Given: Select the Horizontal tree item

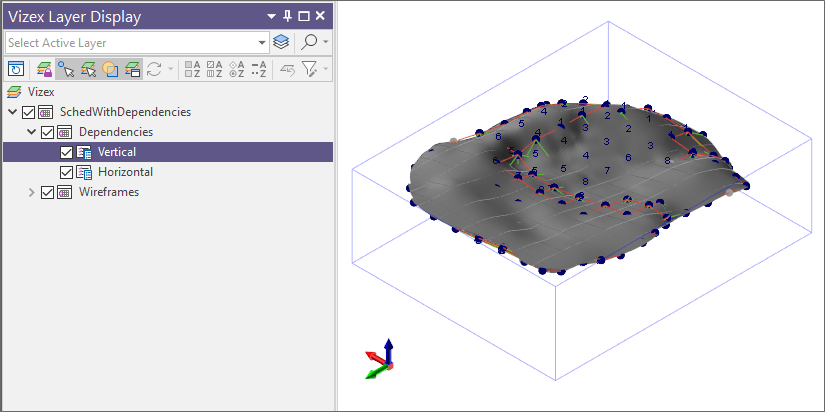Looking at the screenshot, I should coord(125,172).
